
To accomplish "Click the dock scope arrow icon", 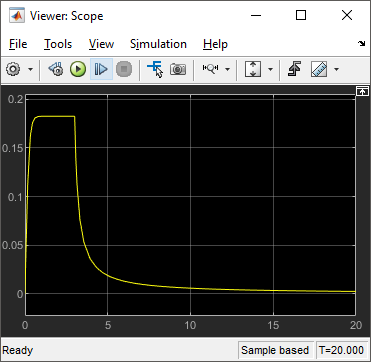I will (361, 44).
